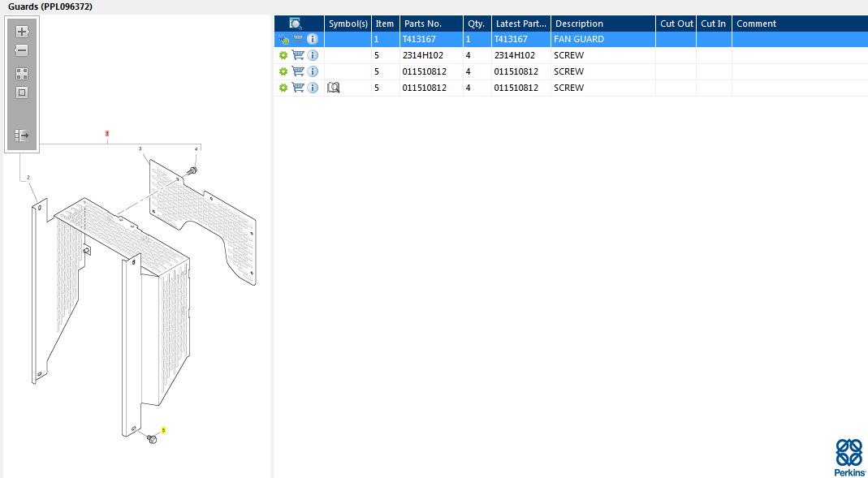Zoom in on the parts diagram
Image resolution: width=868 pixels, height=478 pixels.
[x=22, y=32]
